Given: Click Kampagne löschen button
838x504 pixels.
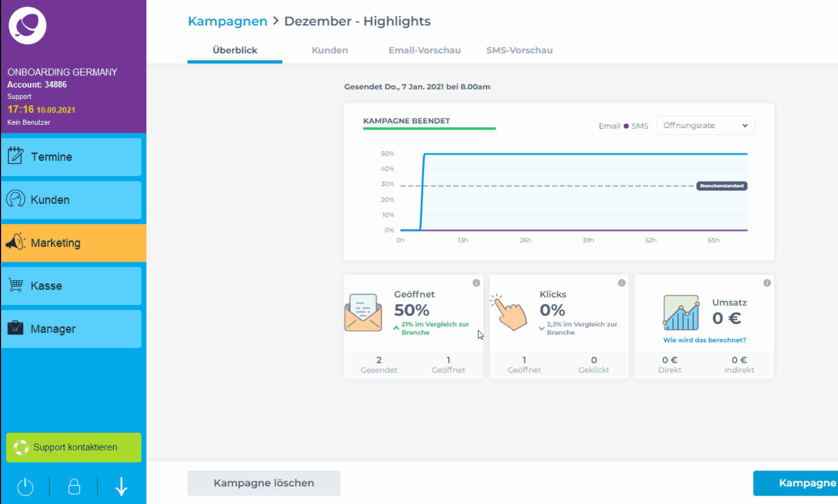Looking at the screenshot, I should [x=263, y=483].
